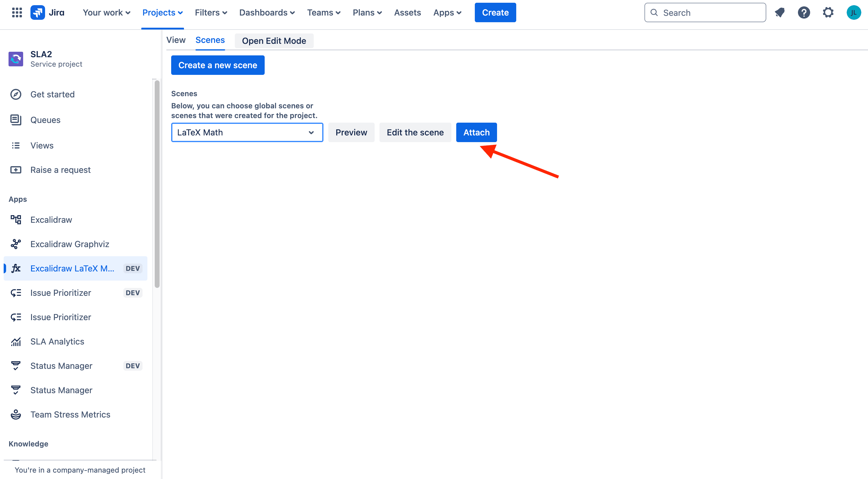Click the Views list icon
This screenshot has width=868, height=479.
(x=16, y=145)
